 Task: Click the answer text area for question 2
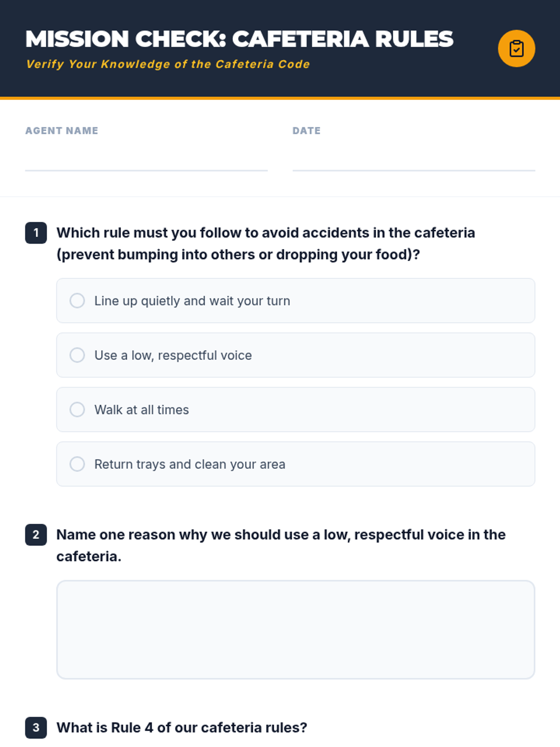pos(295,629)
